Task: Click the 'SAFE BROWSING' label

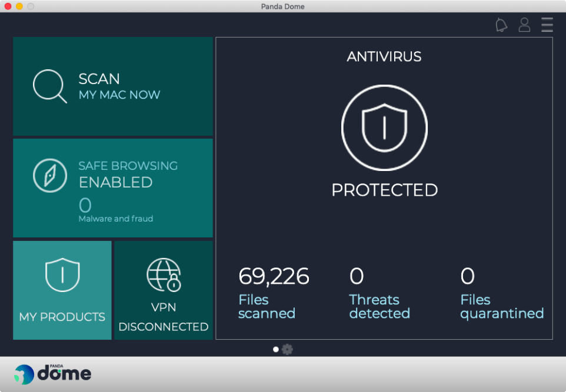Action: 128,166
